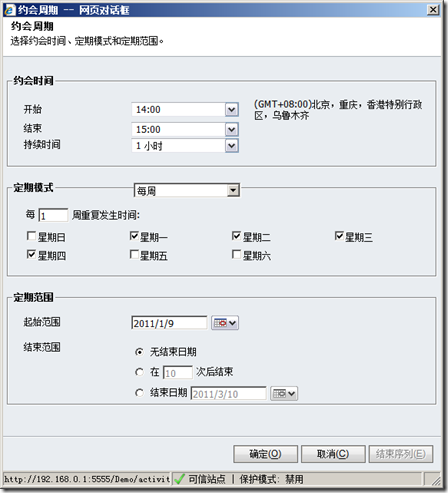
Task: Select the 结束日期 radio button
Action: tap(139, 393)
